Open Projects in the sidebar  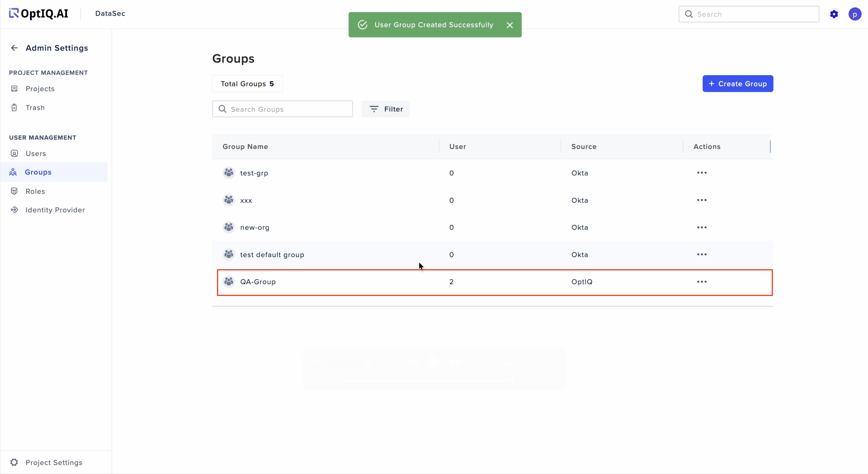click(40, 89)
